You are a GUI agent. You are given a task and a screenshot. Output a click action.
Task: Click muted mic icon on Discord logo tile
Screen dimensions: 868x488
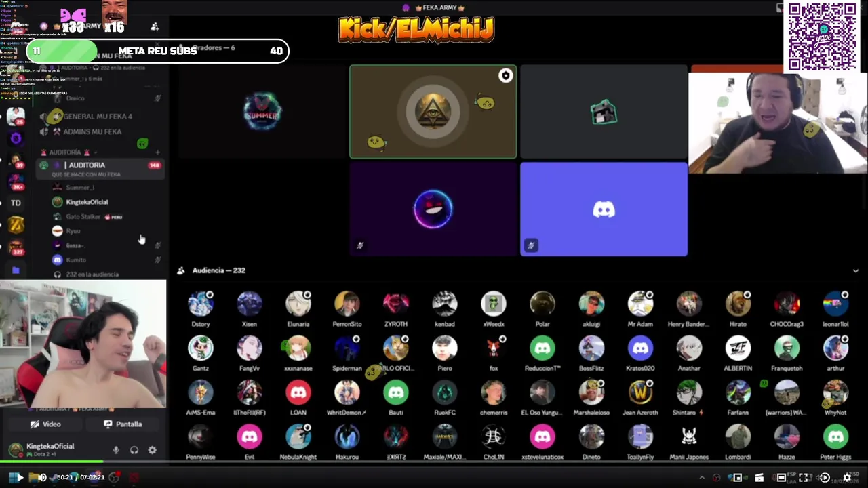[531, 245]
